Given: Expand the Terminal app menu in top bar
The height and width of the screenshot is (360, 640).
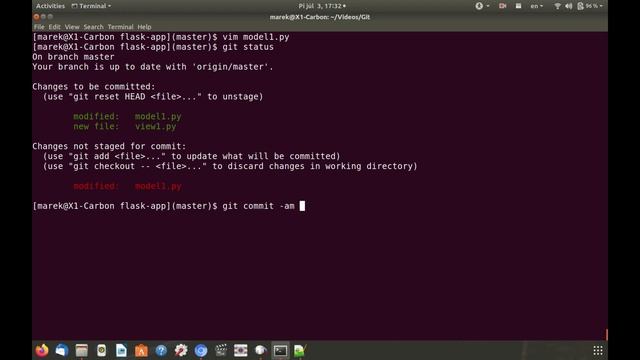Looking at the screenshot, I should coord(91,6).
